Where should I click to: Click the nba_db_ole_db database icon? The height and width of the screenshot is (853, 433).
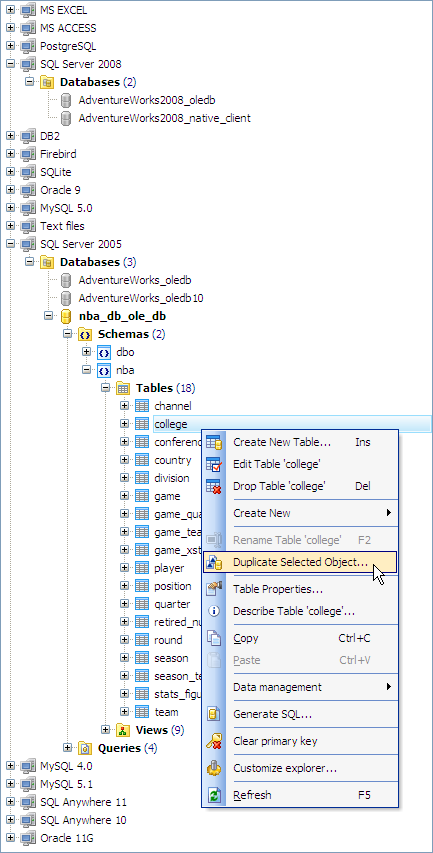click(x=66, y=316)
